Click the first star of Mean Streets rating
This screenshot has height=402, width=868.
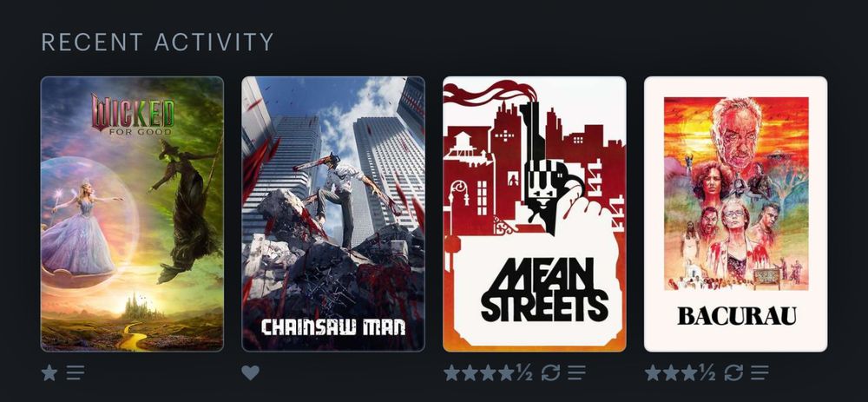[451, 372]
